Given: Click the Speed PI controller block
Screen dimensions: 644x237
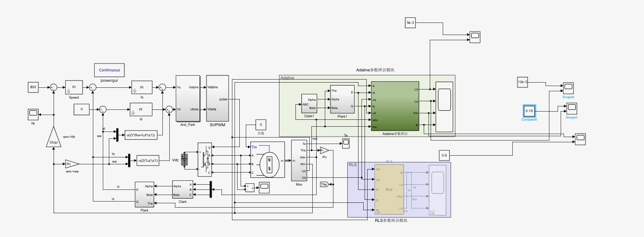Looking at the screenshot, I should point(74,87).
